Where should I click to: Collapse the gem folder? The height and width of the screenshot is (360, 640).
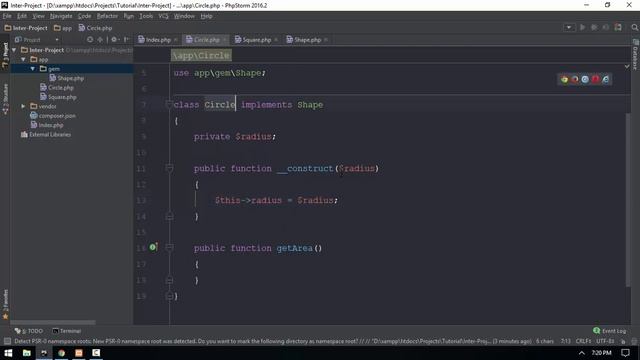(33, 69)
